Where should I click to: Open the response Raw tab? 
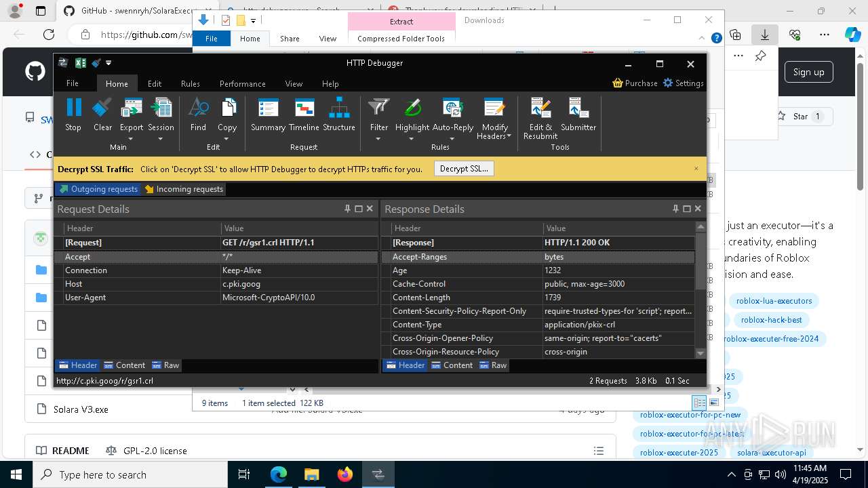coord(493,365)
